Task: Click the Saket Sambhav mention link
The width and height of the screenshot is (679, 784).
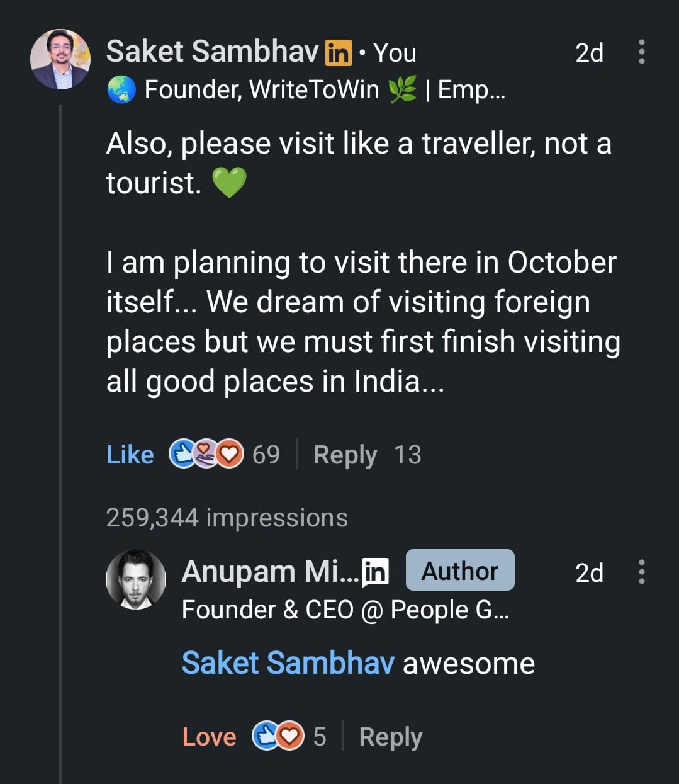Action: coord(288,663)
